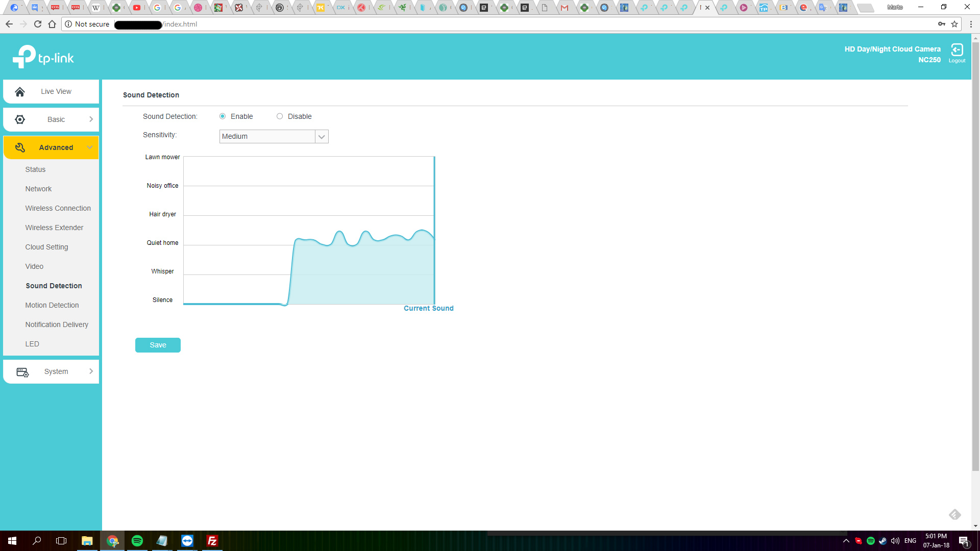980x551 pixels.
Task: Click the page vertical scrollbar
Action: coord(975,255)
